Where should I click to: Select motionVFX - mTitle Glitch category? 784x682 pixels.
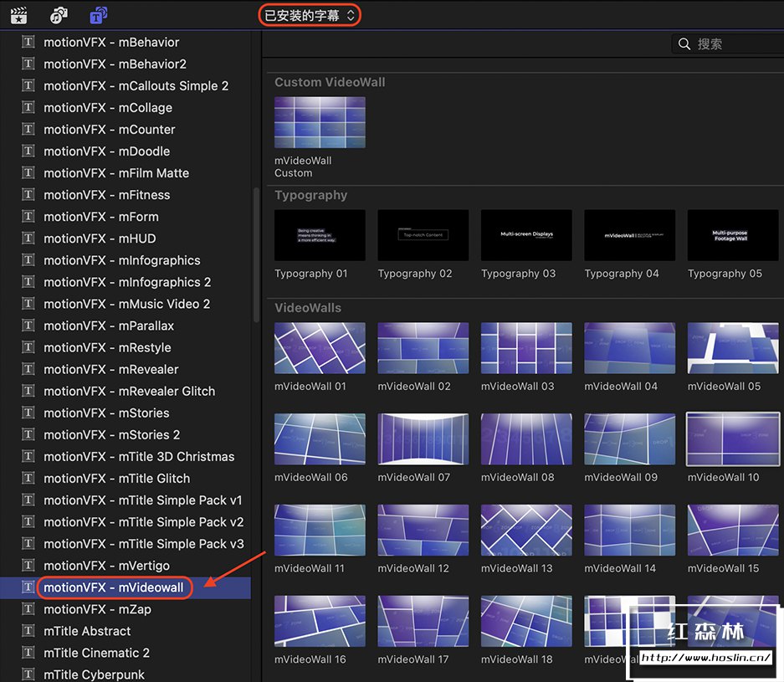pos(116,479)
